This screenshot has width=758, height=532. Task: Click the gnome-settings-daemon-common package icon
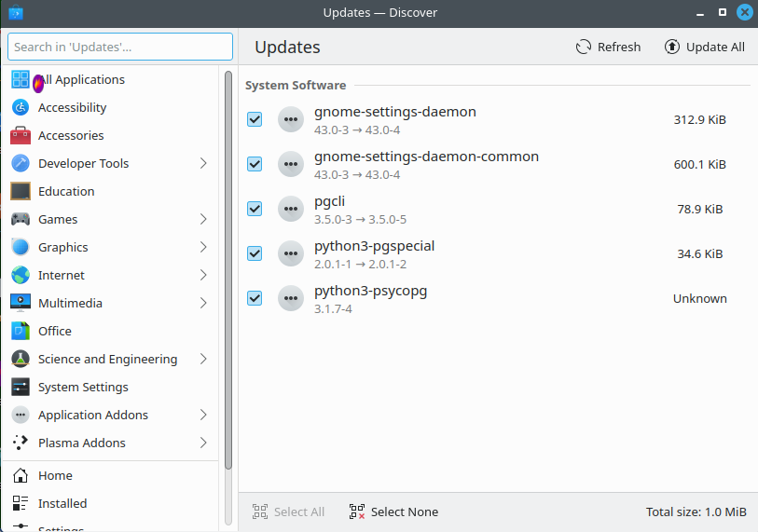click(291, 164)
